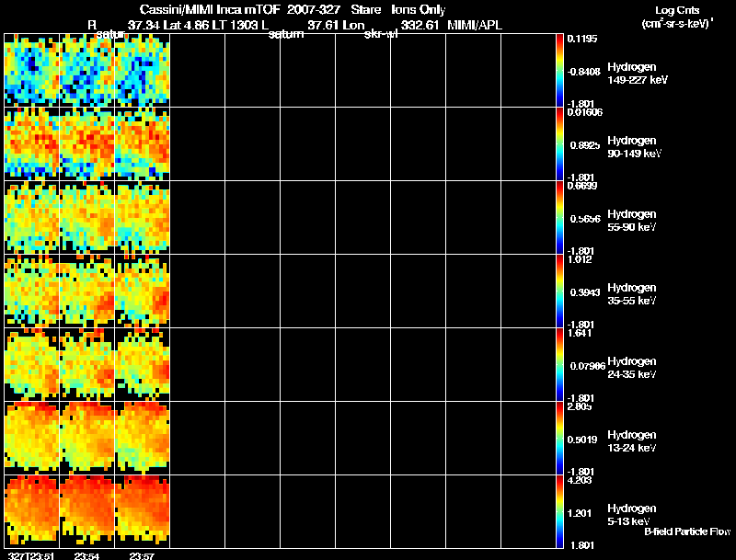736x560 pixels.
Task: Click the colorbar maximum value '0.01606'
Action: 585,112
